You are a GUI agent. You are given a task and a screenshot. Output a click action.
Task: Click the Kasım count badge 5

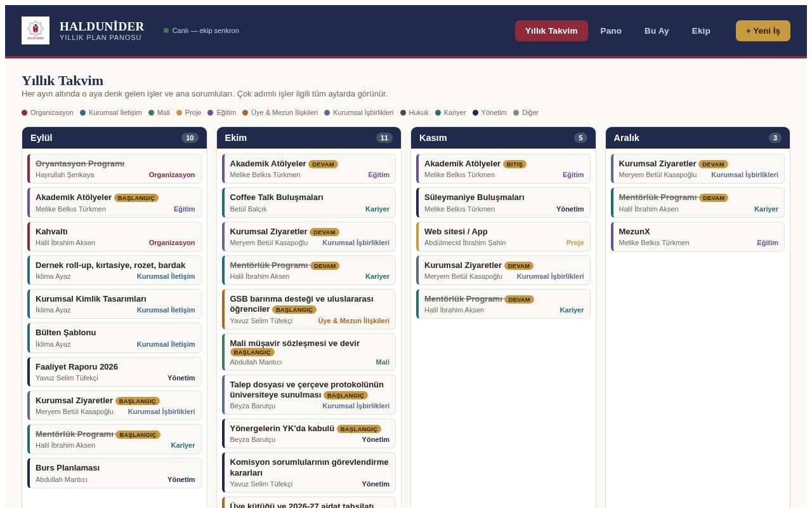pos(580,138)
